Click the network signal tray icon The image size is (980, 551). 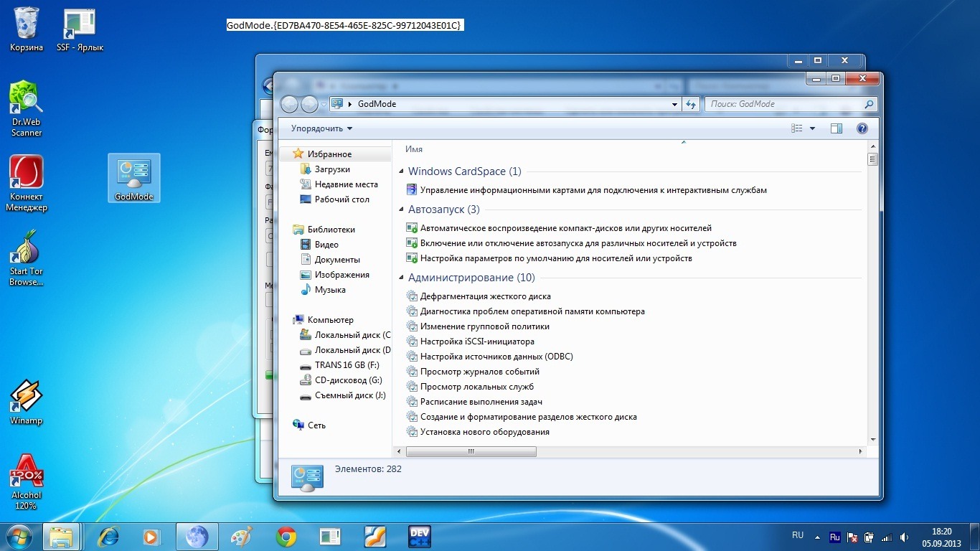[887, 537]
